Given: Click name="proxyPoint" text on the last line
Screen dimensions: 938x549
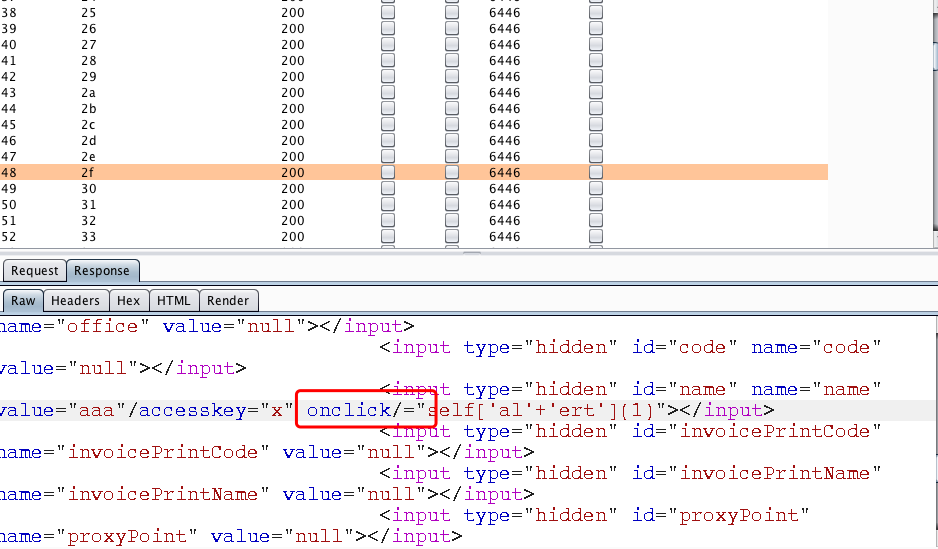Looking at the screenshot, I should [x=98, y=536].
